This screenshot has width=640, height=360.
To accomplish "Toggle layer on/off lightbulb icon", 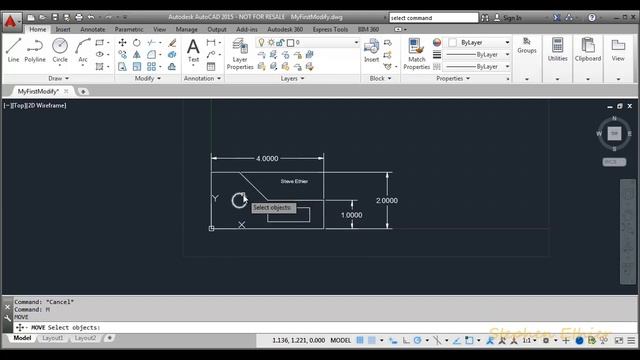I will 261,42.
